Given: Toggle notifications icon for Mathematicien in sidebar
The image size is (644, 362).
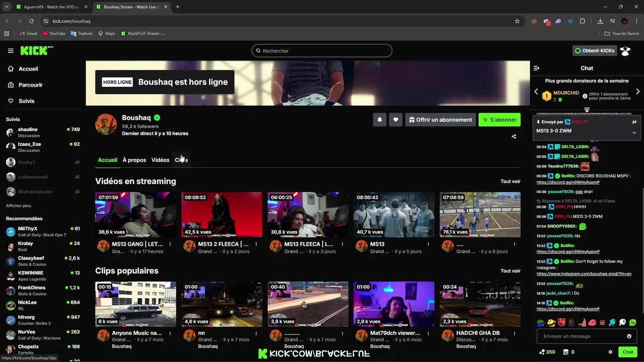Looking at the screenshot, I should pos(77,192).
